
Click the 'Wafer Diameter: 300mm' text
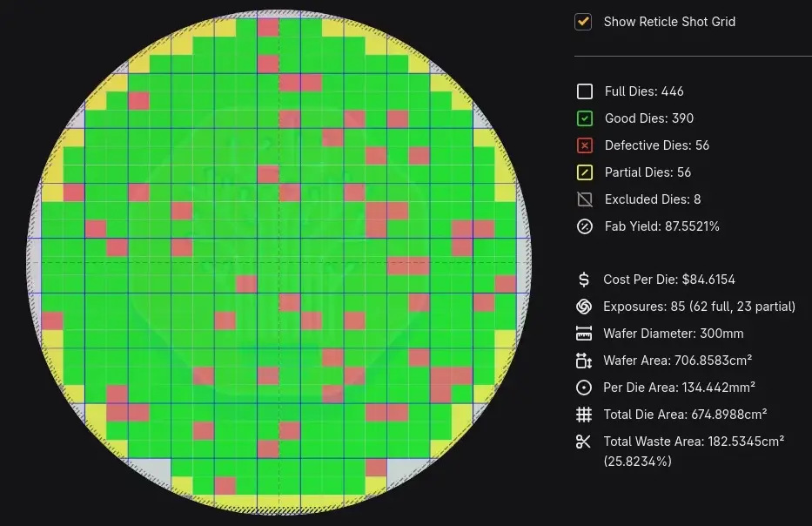coord(674,334)
